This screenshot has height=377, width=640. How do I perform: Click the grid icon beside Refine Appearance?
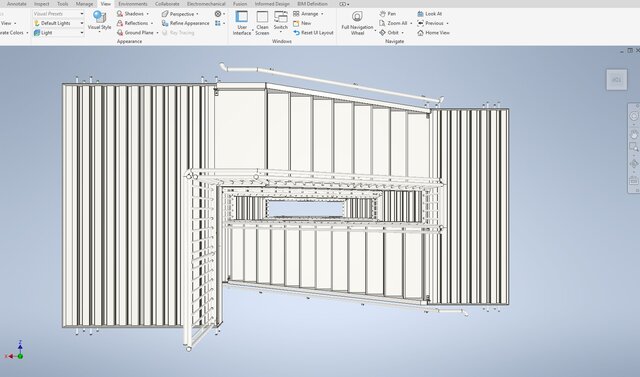click(218, 23)
